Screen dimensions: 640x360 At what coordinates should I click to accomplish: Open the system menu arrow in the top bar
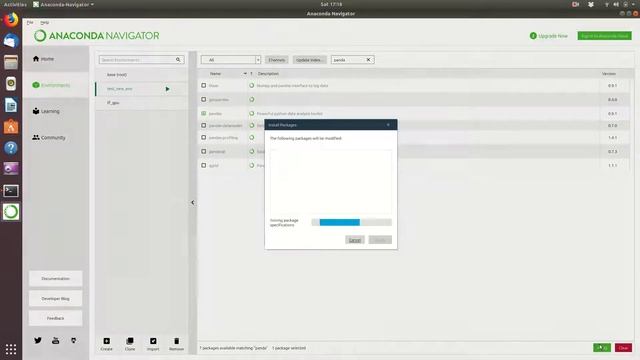[x=633, y=4]
